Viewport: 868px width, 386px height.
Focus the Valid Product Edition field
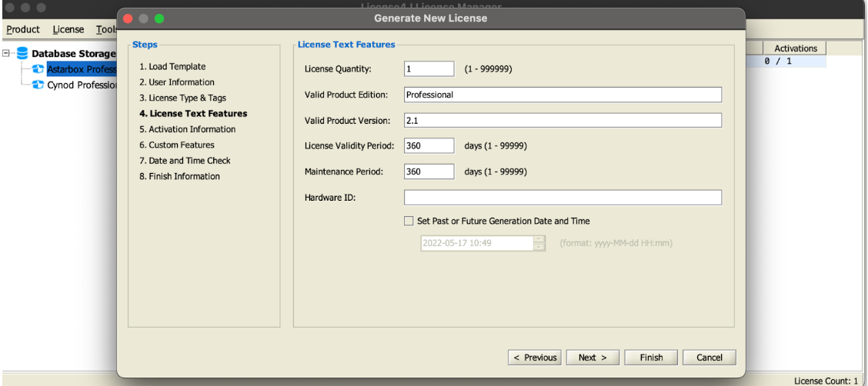tap(563, 95)
